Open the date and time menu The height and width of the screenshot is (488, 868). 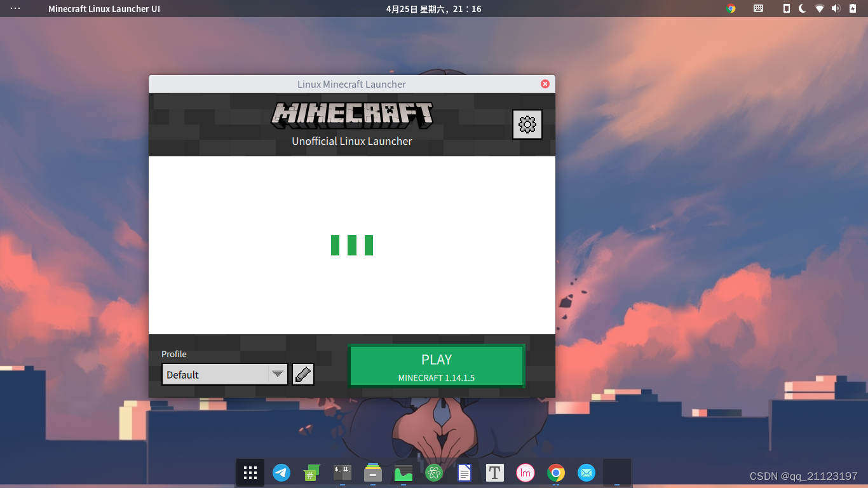click(x=433, y=8)
